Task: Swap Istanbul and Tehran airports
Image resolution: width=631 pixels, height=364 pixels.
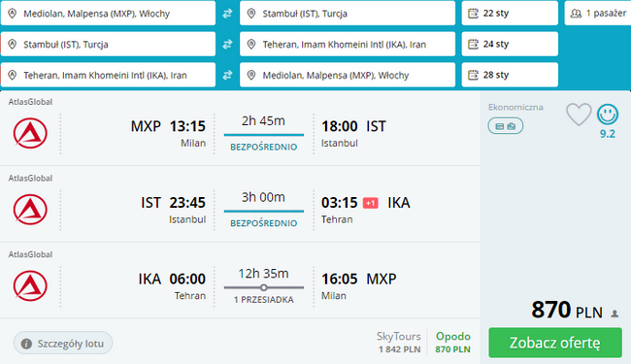Action: (x=227, y=44)
